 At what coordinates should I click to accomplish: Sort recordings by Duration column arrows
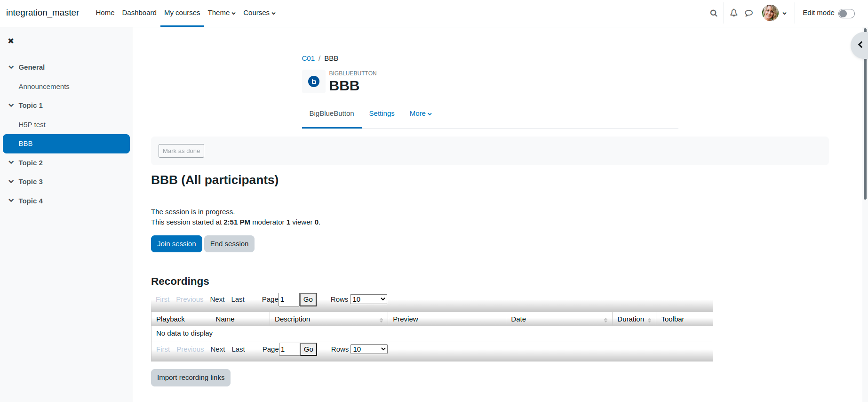click(x=649, y=320)
